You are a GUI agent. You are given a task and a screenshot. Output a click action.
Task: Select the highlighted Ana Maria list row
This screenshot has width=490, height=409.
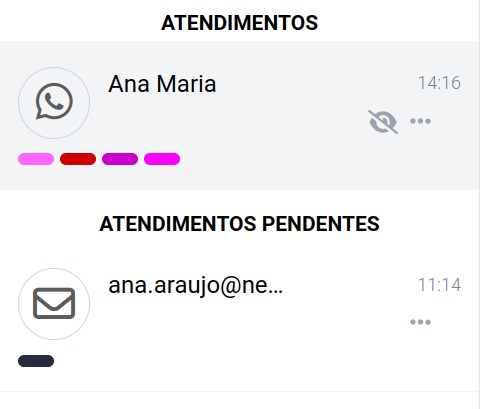pyautogui.click(x=240, y=116)
